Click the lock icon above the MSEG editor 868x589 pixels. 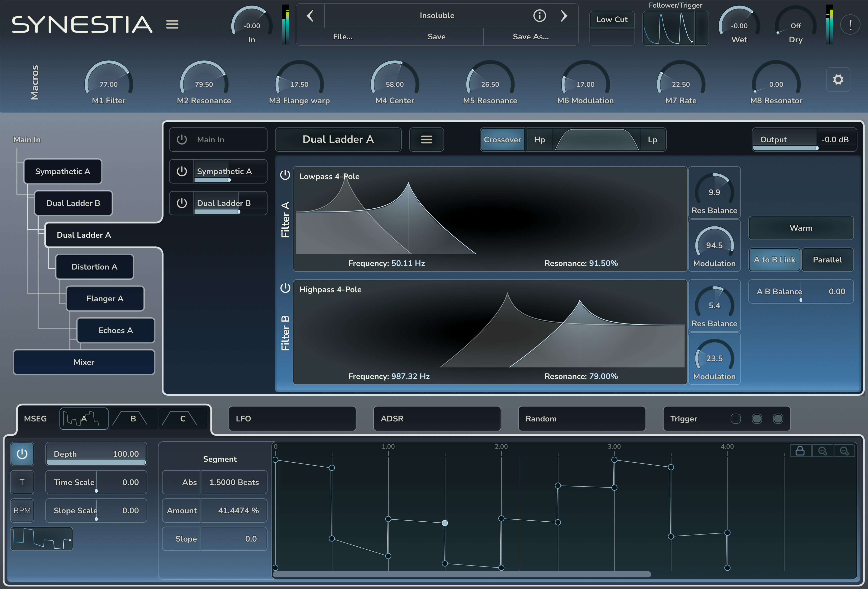click(800, 450)
